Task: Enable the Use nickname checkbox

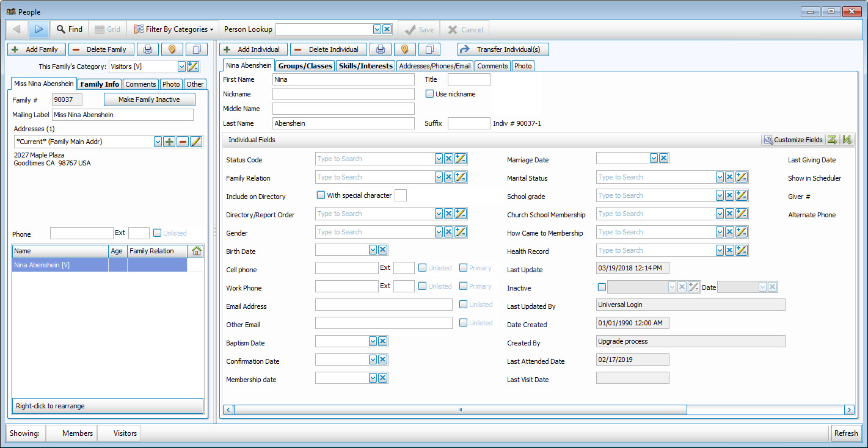Action: coord(429,93)
